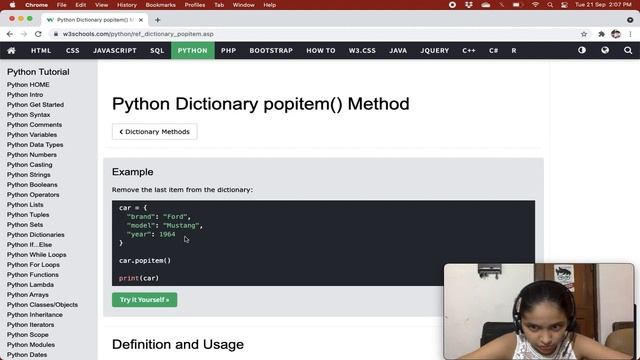Select JQUERY in the top navigation
The width and height of the screenshot is (640, 360).
pos(435,51)
